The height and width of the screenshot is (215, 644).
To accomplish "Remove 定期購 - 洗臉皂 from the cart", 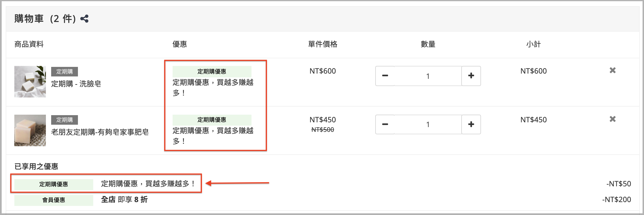I will 612,70.
